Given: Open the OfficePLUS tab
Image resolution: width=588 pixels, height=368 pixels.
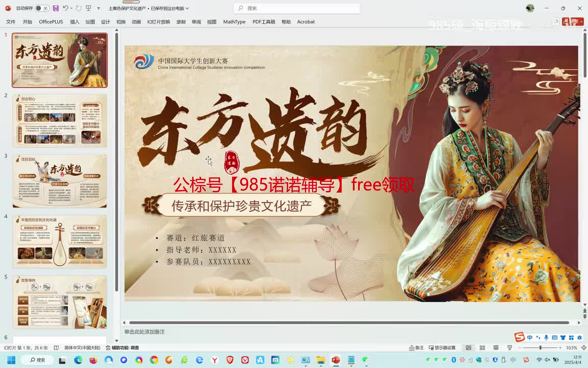Looking at the screenshot, I should pyautogui.click(x=51, y=22).
